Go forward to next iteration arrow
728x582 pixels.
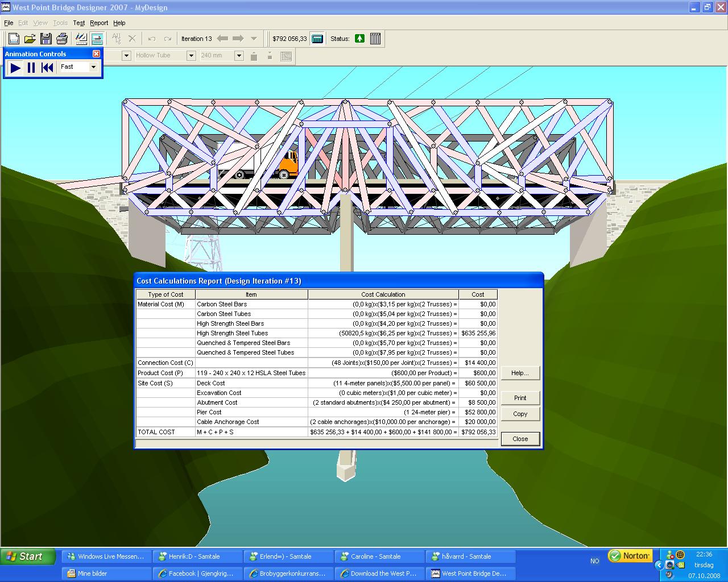click(238, 39)
